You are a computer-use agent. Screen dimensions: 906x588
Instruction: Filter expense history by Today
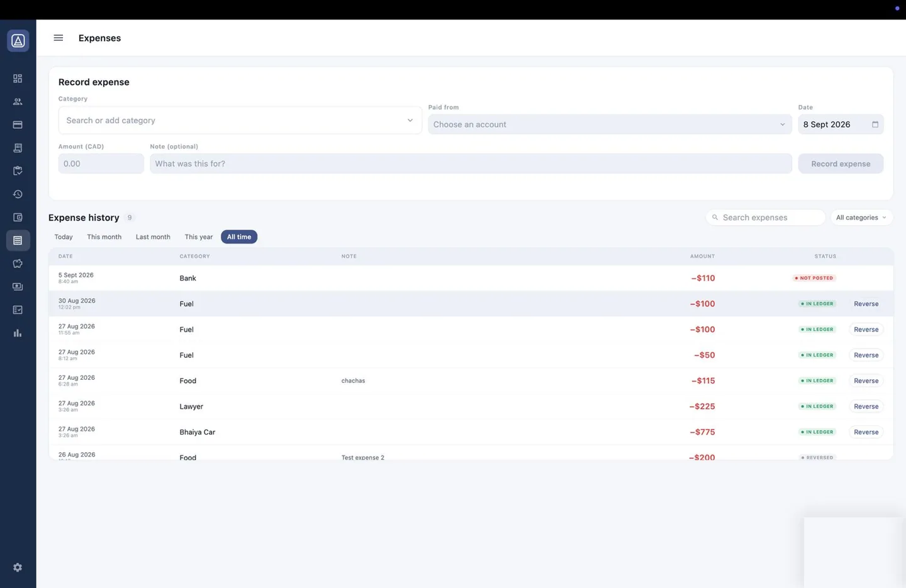pos(64,237)
